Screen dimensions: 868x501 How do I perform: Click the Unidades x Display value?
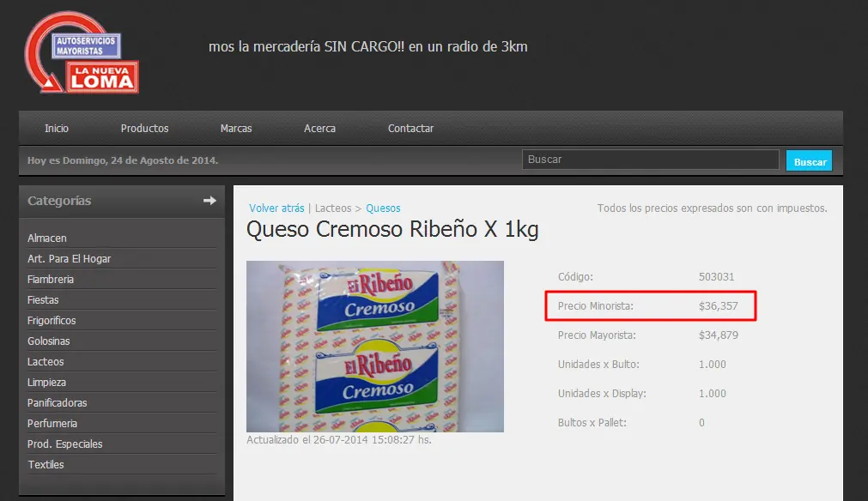[x=712, y=394]
